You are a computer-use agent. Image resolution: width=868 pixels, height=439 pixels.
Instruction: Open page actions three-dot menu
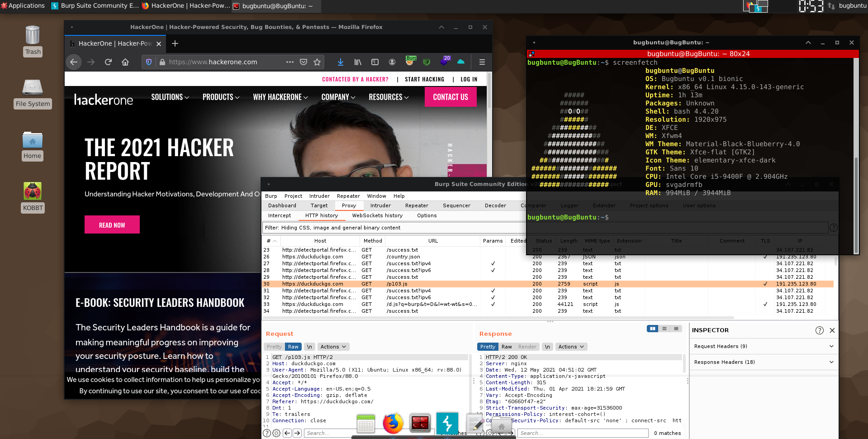pos(290,62)
